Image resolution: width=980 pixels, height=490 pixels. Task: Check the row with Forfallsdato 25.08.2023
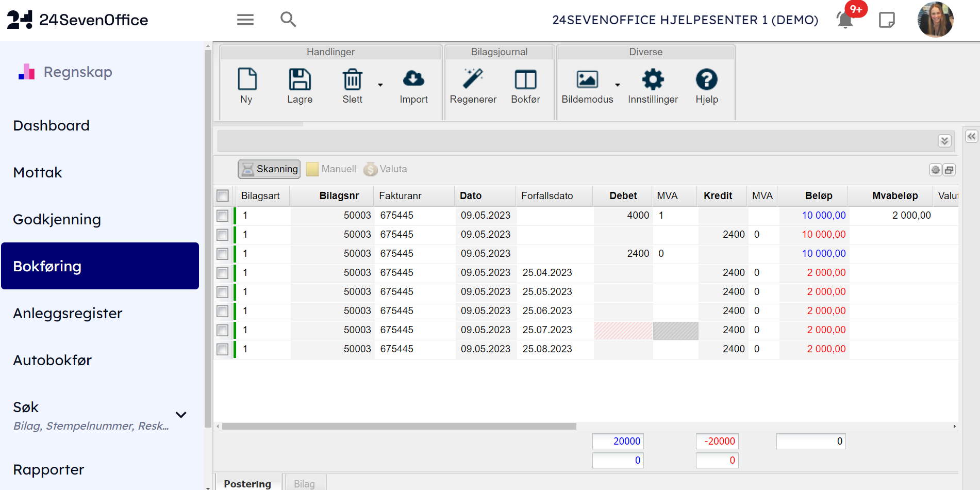[x=223, y=349]
